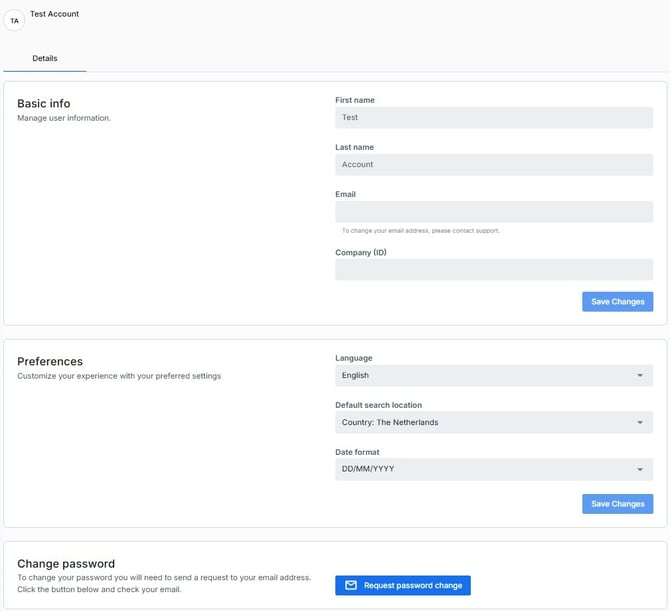
Task: Click the First name label
Action: coord(355,100)
